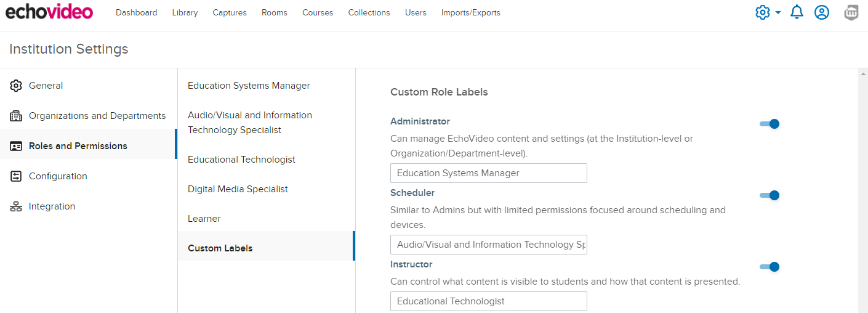Open notifications bell icon
868x313 pixels.
coord(797,12)
